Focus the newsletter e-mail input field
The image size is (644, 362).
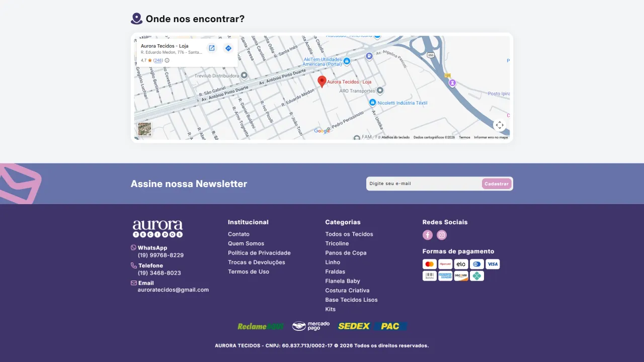click(424, 184)
